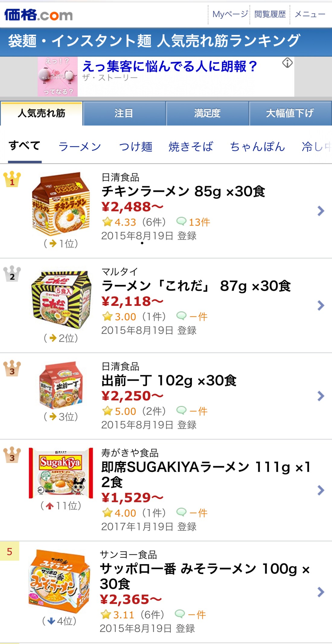The height and width of the screenshot is (644, 332).
Task: Click the gold rank 1 crown icon
Action: (12, 179)
